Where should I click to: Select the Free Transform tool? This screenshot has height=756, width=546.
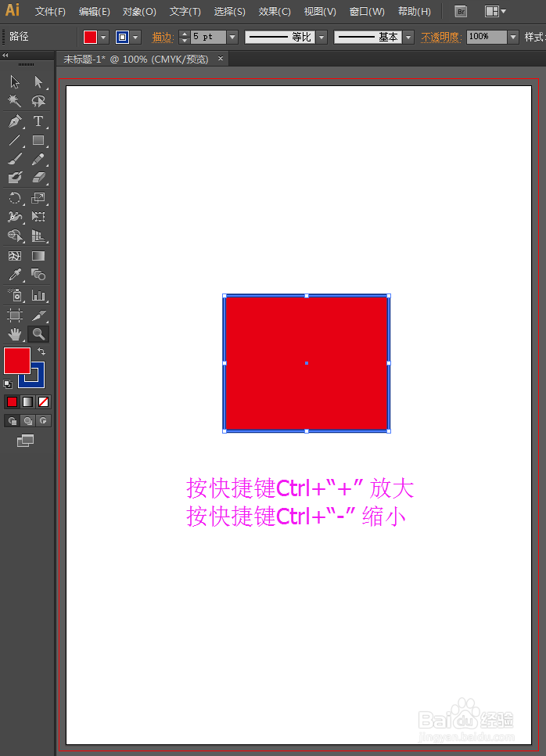(x=38, y=217)
